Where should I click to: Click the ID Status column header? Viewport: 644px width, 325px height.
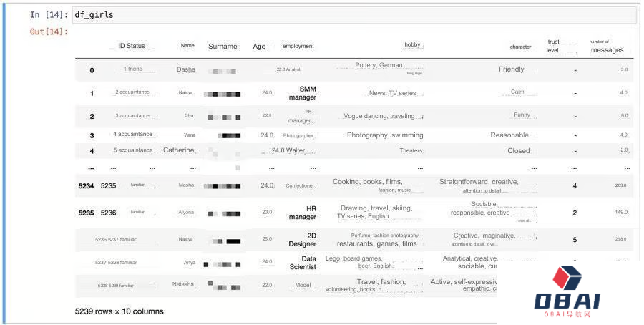click(131, 46)
